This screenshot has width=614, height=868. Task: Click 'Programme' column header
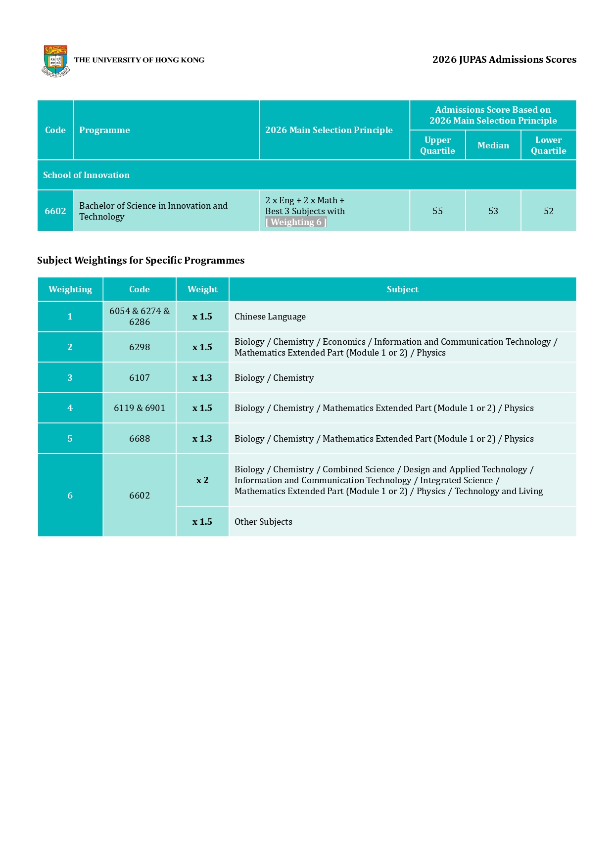coord(167,130)
